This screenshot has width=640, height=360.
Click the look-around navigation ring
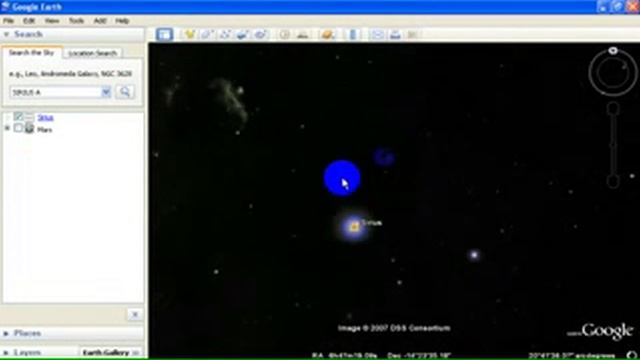coord(613,72)
